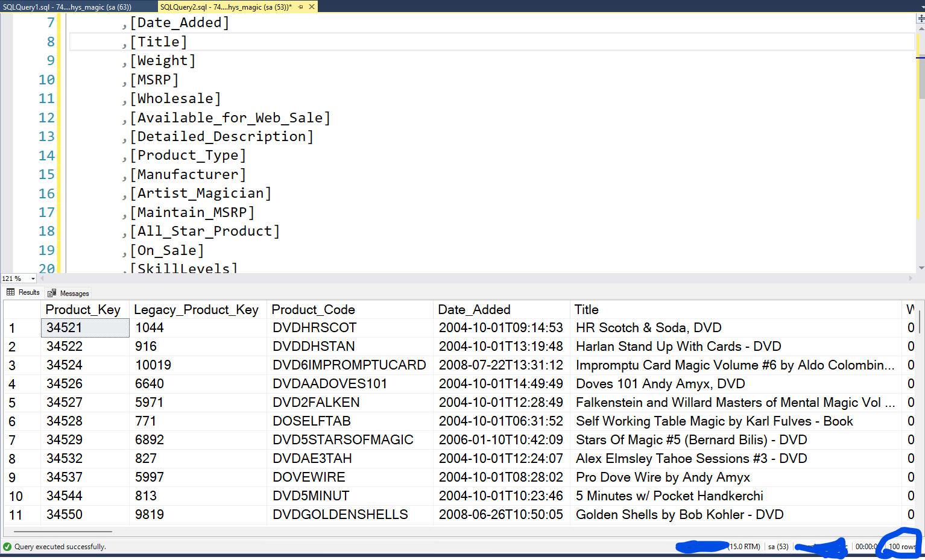Click the editor horizontal scroll right arrow
This screenshot has width=925, height=560.
pos(911,278)
